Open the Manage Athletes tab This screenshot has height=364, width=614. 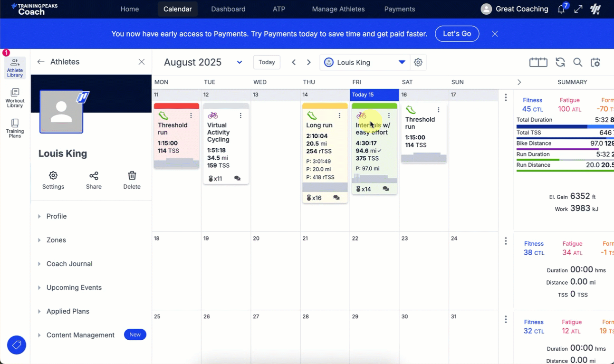[338, 9]
